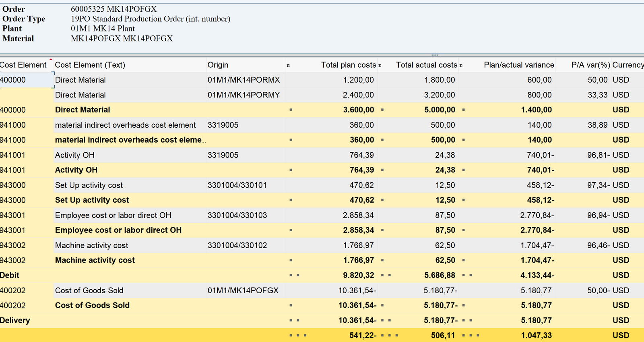Select the Currency column header
This screenshot has width=644, height=342.
[x=627, y=65]
